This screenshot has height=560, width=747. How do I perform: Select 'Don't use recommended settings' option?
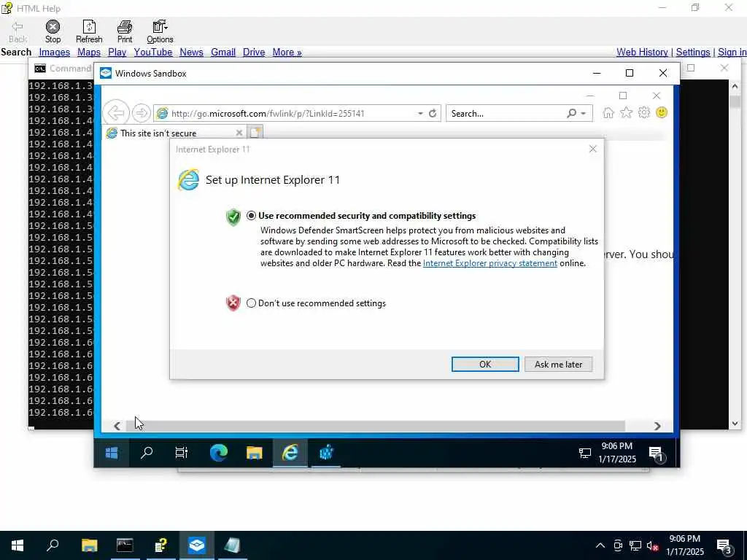pos(251,303)
